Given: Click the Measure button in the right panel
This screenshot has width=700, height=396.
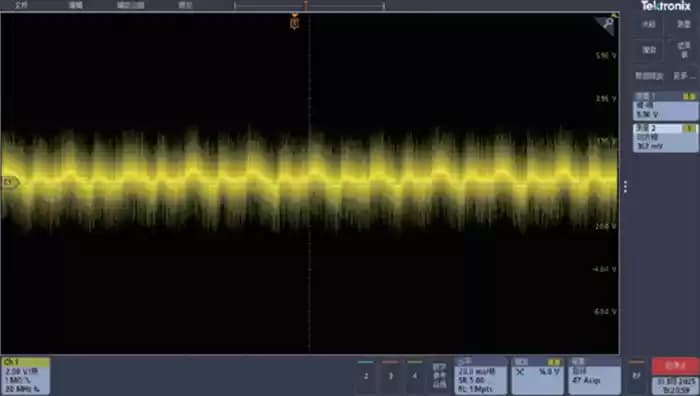Looking at the screenshot, I should click(x=683, y=25).
